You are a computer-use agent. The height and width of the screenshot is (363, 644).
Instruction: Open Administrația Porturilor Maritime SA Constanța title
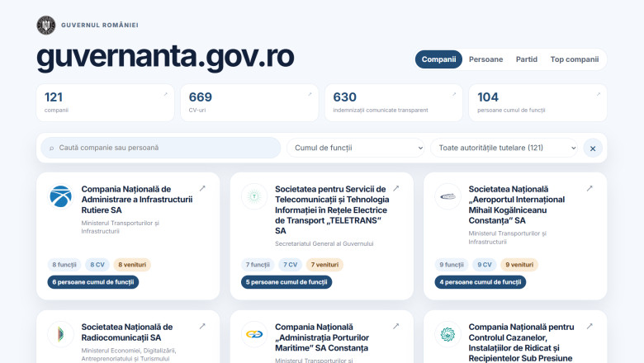322,337
